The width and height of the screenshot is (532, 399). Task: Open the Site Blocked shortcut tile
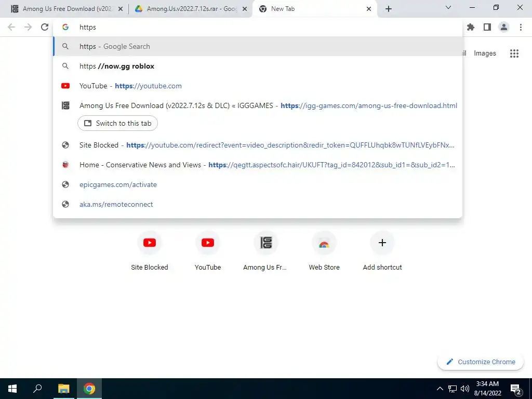[150, 251]
